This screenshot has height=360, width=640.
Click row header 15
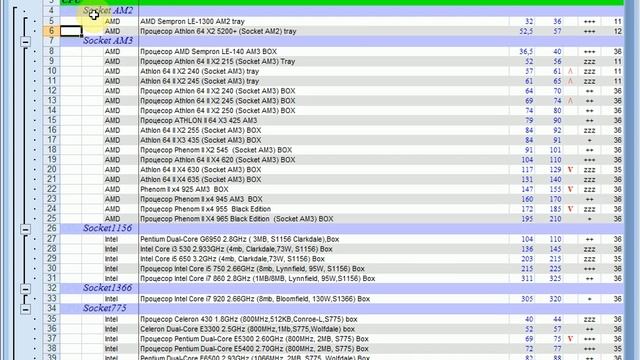point(51,120)
